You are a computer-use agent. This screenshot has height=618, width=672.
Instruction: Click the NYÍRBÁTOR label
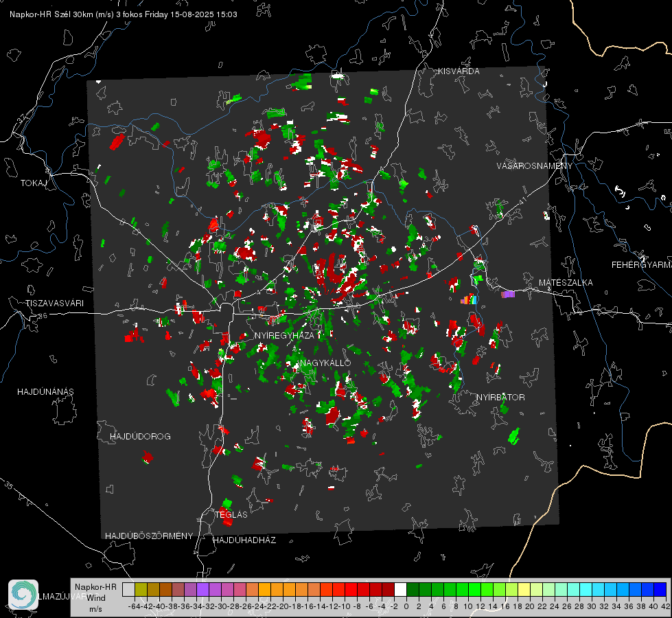[x=500, y=398]
